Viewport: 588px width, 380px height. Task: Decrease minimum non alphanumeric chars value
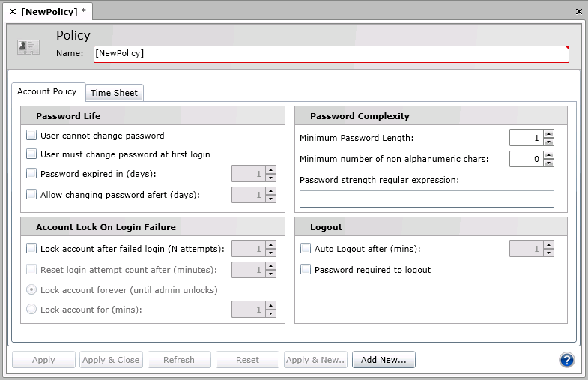[x=548, y=163]
